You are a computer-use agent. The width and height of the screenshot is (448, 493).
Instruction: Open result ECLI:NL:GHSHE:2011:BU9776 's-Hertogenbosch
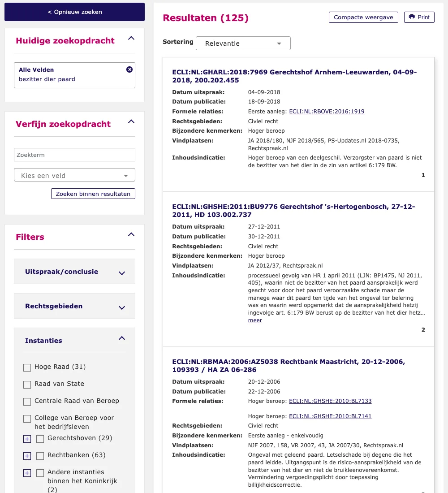(x=293, y=211)
